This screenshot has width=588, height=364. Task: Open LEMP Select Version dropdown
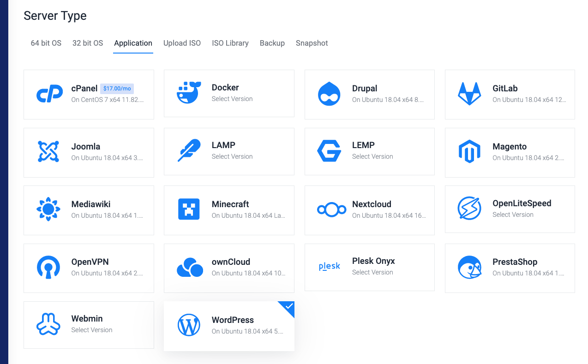click(x=372, y=156)
